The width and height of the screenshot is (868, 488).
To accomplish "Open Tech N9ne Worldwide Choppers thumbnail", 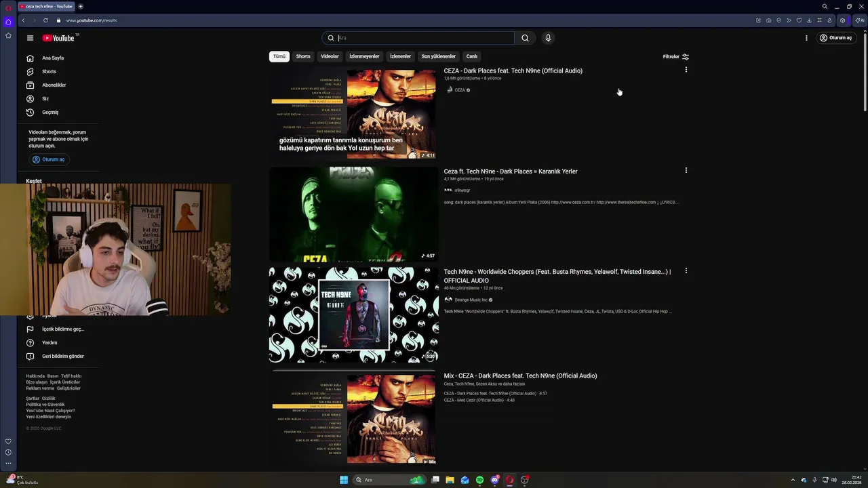I will click(353, 314).
